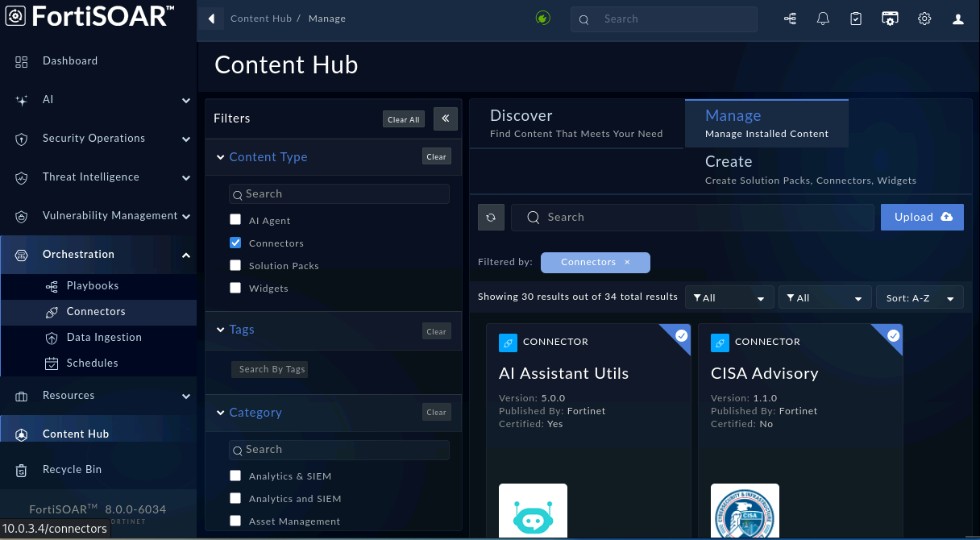
Task: Expand the Threat Intelligence menu chevron
Action: point(186,178)
